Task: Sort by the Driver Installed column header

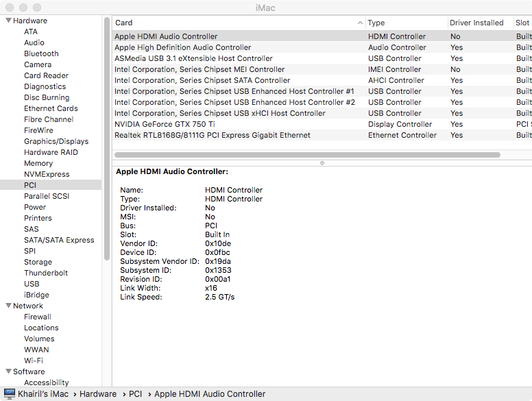Action: pos(476,23)
